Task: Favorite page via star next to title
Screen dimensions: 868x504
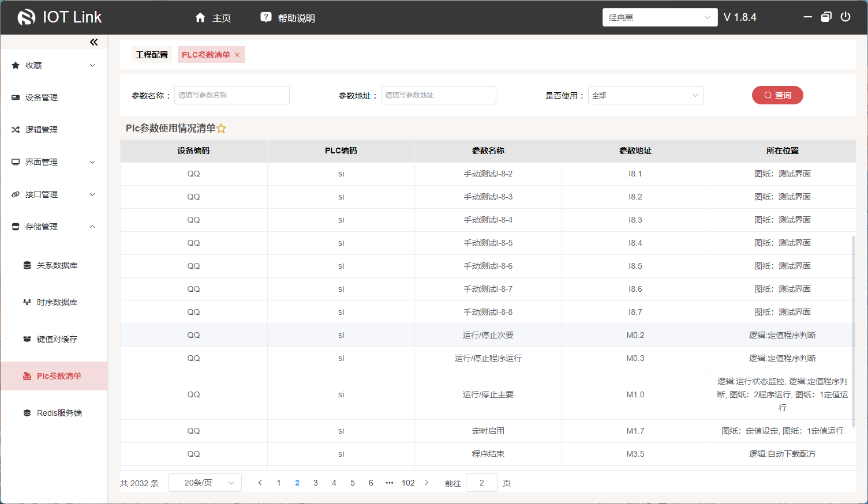Action: (222, 129)
